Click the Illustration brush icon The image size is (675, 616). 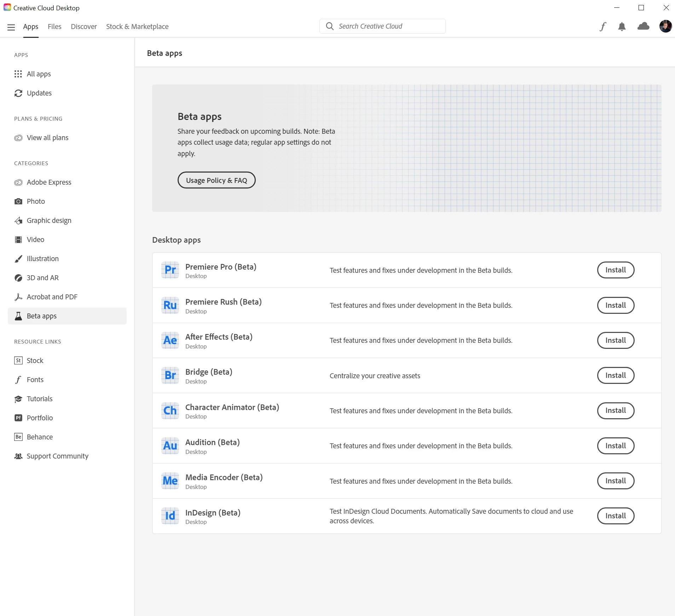point(18,259)
